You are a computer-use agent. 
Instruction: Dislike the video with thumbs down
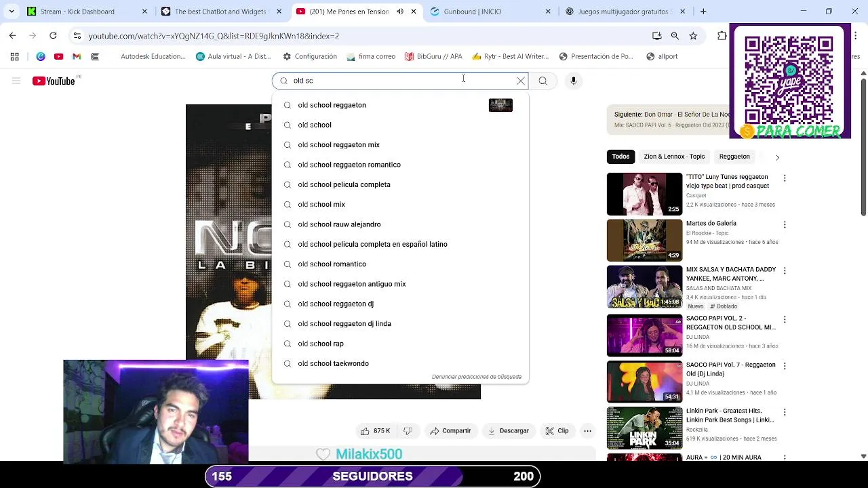408,431
